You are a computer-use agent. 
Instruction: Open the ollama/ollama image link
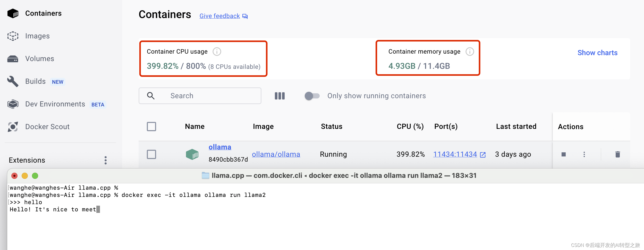276,154
